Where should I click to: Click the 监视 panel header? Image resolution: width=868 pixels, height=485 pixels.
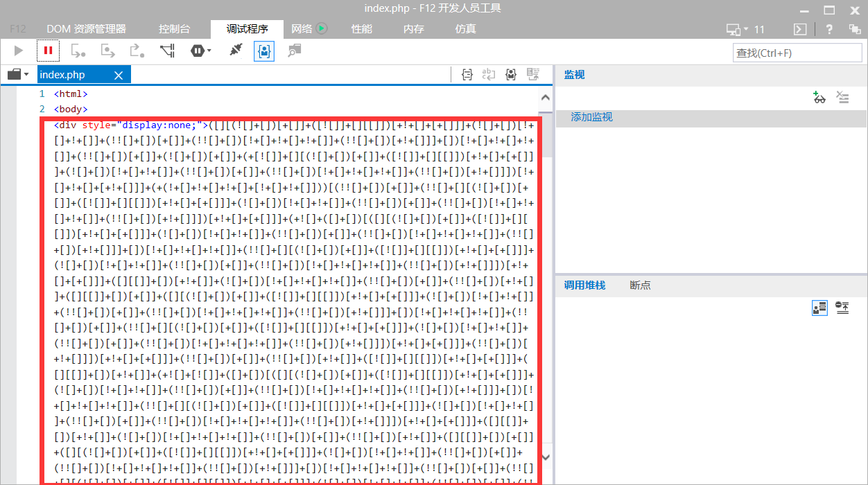(x=574, y=74)
